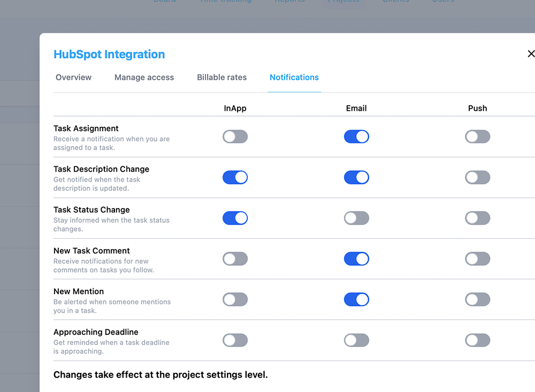Click the "Stay informed when the task status" text

pos(112,225)
